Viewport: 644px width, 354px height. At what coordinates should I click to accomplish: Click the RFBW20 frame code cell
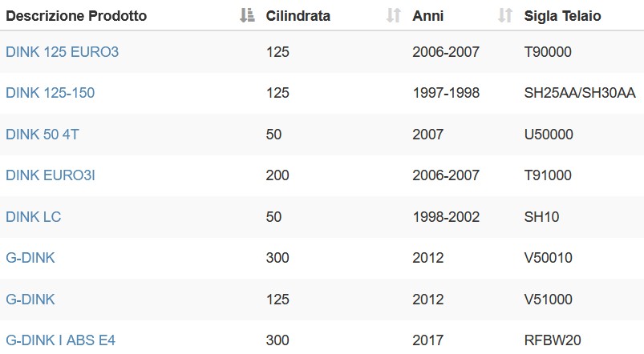553,340
